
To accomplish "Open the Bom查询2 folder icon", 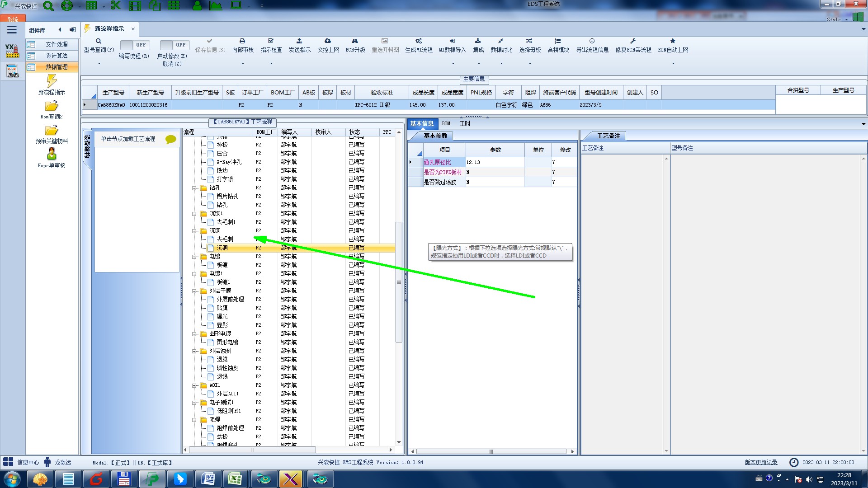I will pos(52,106).
